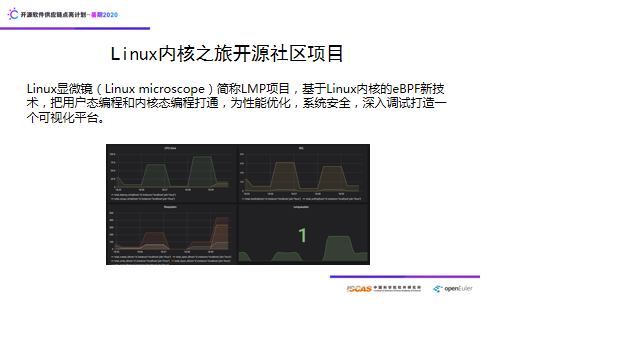
Task: Click the purple line above footer logos
Action: tap(405, 277)
